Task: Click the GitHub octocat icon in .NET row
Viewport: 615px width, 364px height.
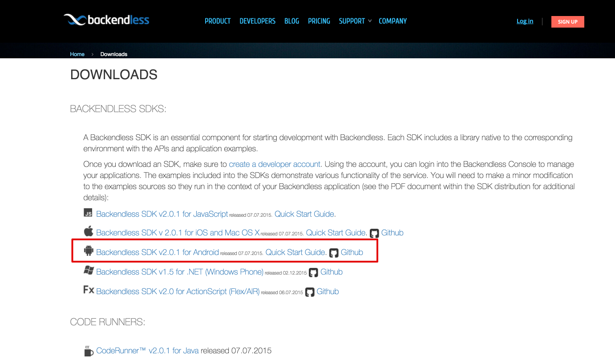Action: pos(314,272)
